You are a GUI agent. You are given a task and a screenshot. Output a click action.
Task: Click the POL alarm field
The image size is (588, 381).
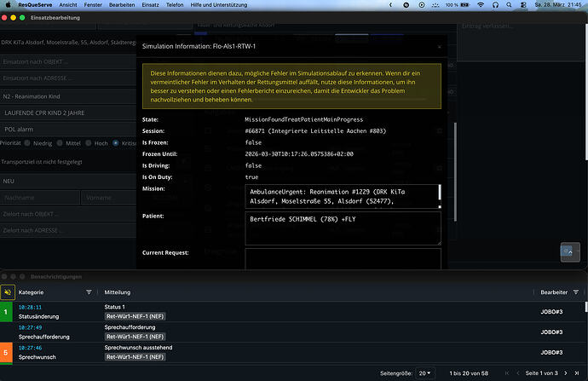coord(68,130)
